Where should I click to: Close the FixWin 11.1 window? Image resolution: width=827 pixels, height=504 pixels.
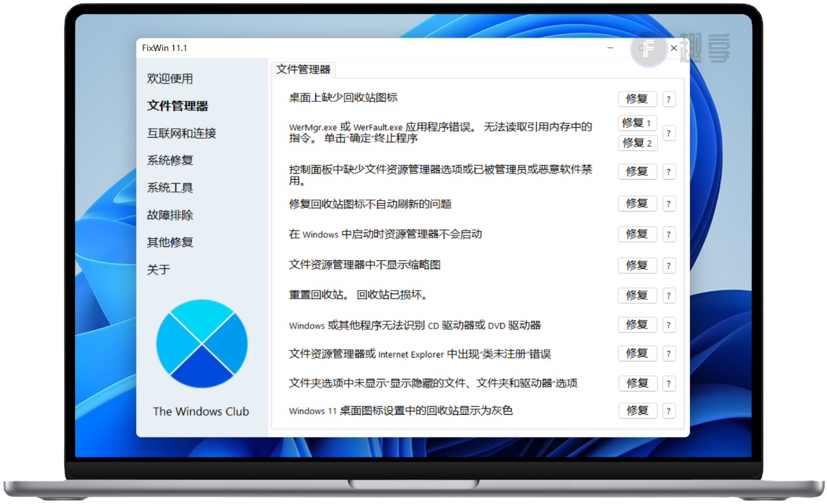coord(674,48)
